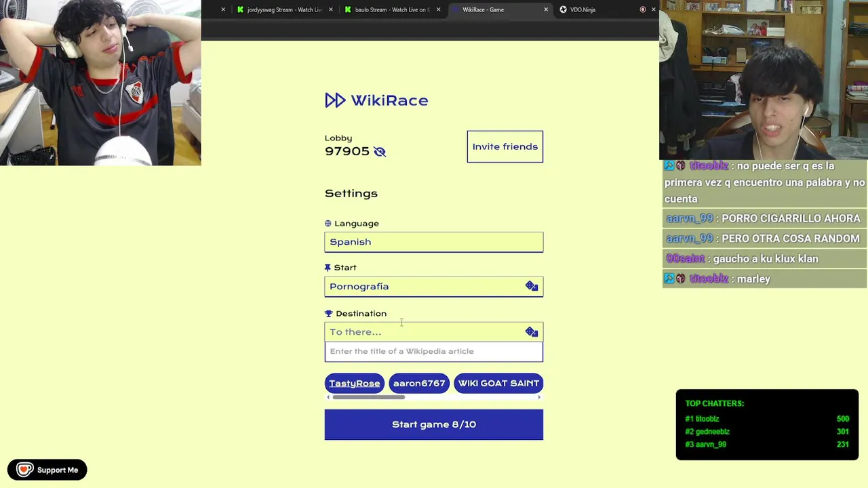Click the Language globe icon label

328,224
